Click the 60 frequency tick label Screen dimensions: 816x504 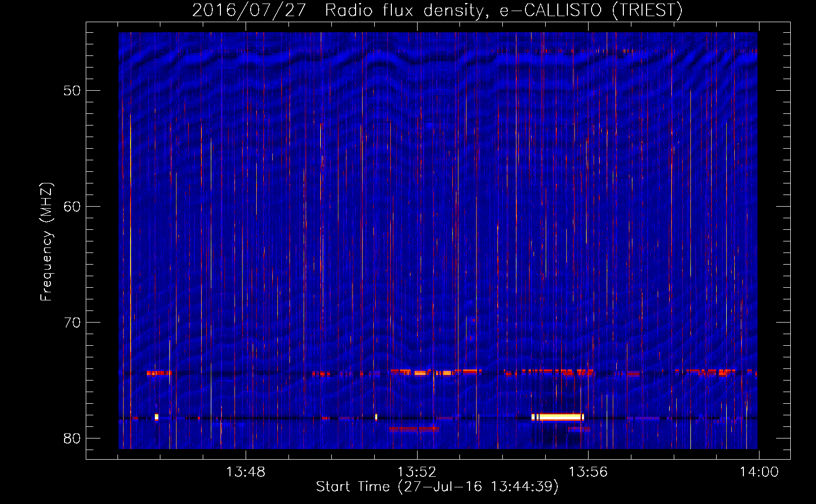pos(72,207)
